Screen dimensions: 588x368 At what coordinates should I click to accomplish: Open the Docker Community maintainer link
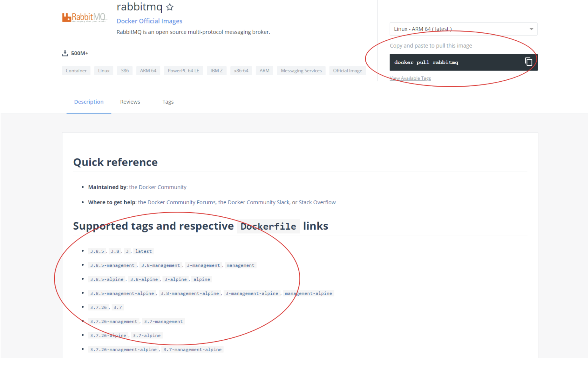pos(158,187)
